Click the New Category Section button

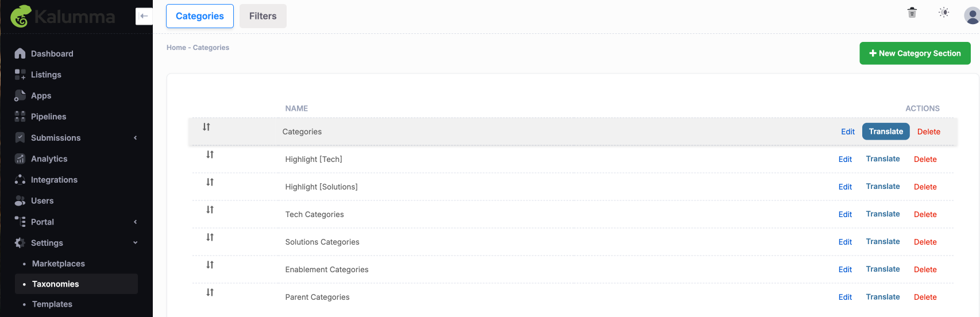[x=915, y=53]
